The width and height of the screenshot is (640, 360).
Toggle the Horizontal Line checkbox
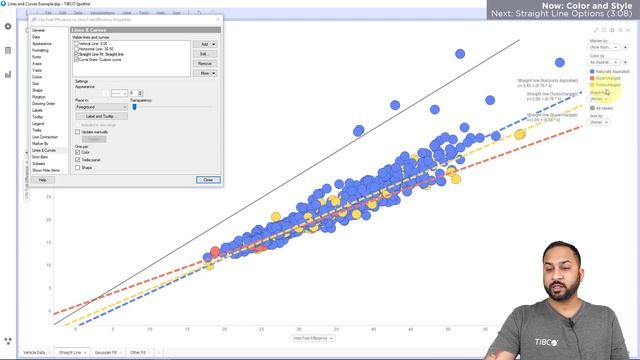click(76, 49)
